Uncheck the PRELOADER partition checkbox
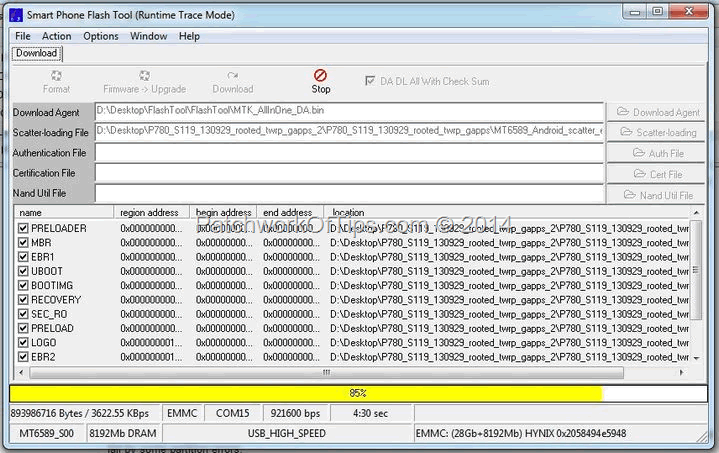Screen dimensions: 719x453 click(23, 228)
